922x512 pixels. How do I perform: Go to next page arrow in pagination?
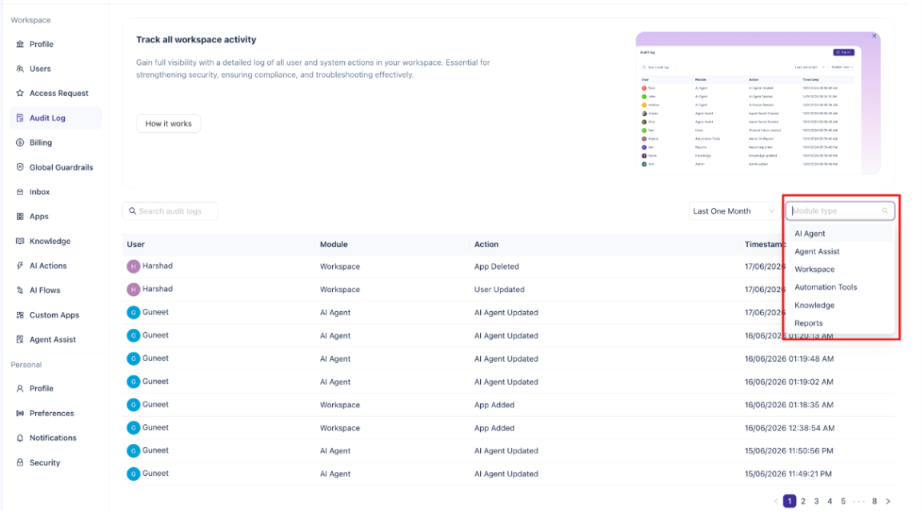click(x=888, y=501)
